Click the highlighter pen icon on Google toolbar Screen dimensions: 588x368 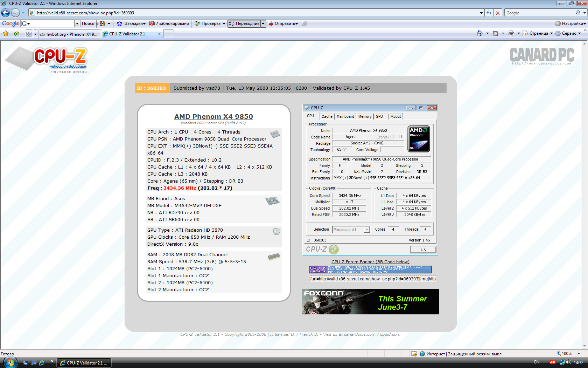[304, 23]
